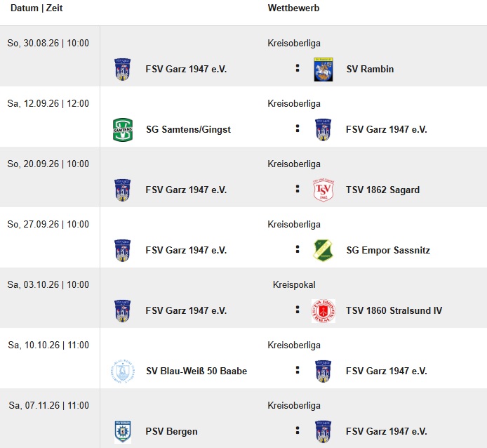Open match details for 12.09.26 score colon
This screenshot has width=487, height=448.
[298, 129]
